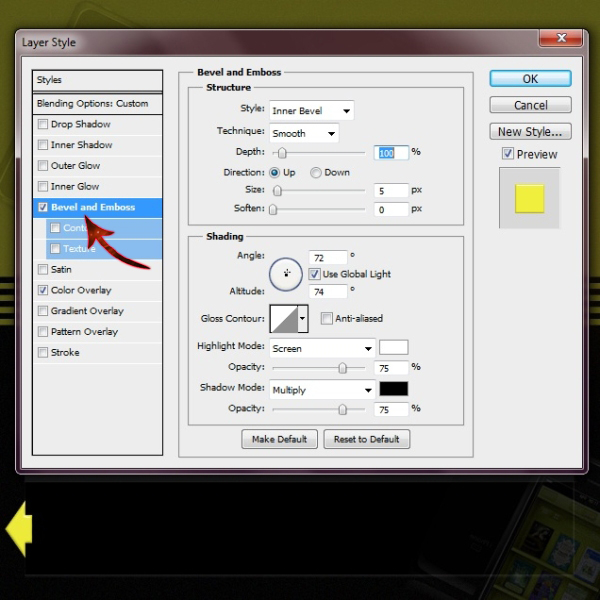Viewport: 600px width, 600px height.
Task: Click the Soften slider handle
Action: click(273, 210)
